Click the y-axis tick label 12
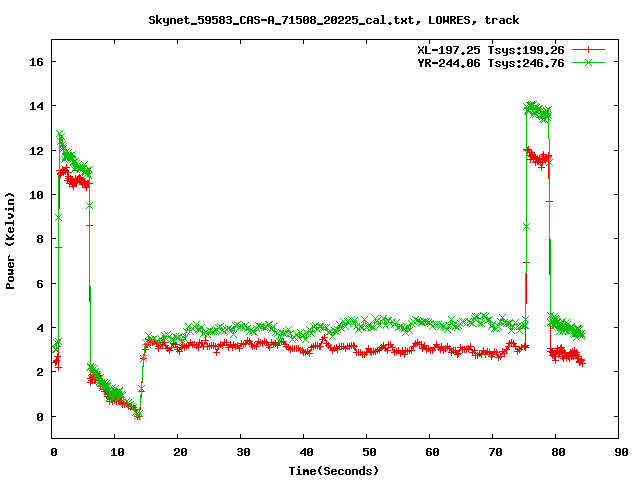640x480 pixels. click(x=36, y=151)
